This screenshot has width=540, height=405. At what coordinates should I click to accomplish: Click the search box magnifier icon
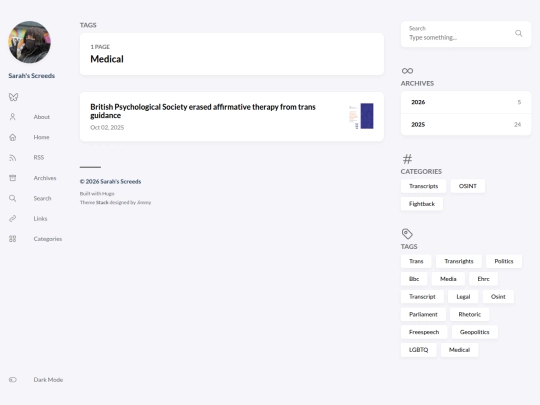518,33
